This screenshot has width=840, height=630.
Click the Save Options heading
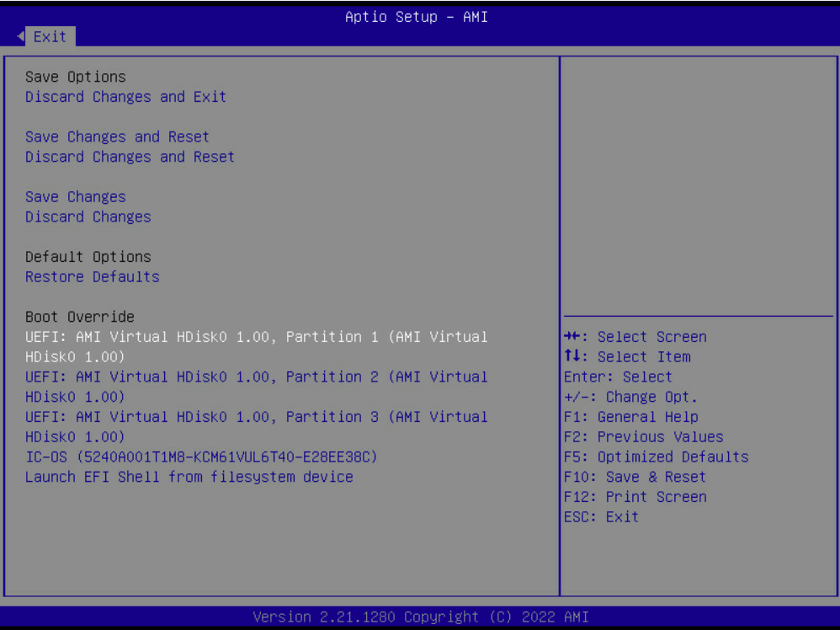click(x=76, y=77)
